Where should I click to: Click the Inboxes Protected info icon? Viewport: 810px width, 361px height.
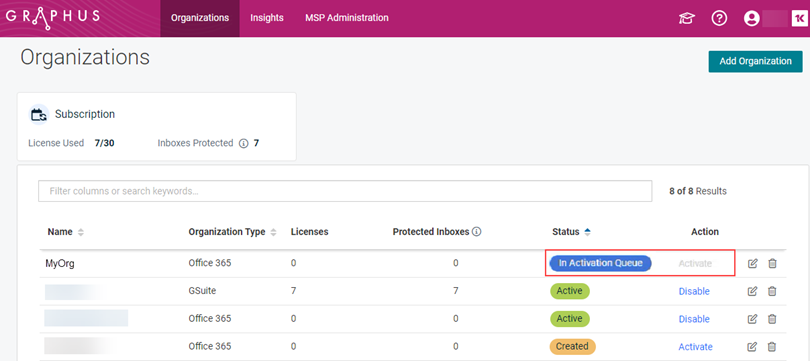click(x=244, y=143)
